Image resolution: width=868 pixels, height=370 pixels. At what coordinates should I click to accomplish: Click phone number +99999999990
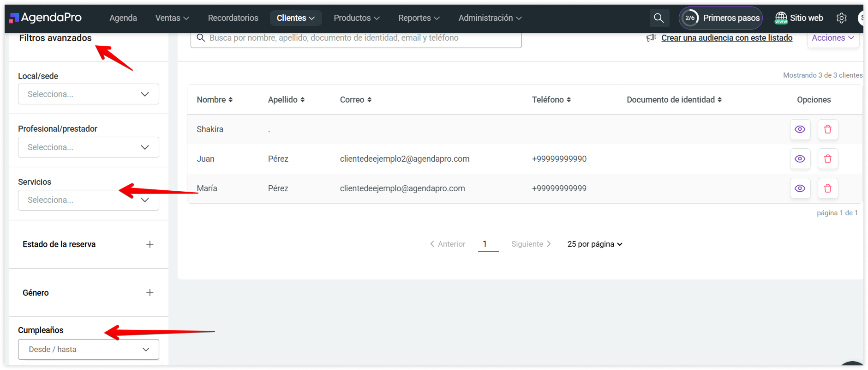click(x=559, y=159)
